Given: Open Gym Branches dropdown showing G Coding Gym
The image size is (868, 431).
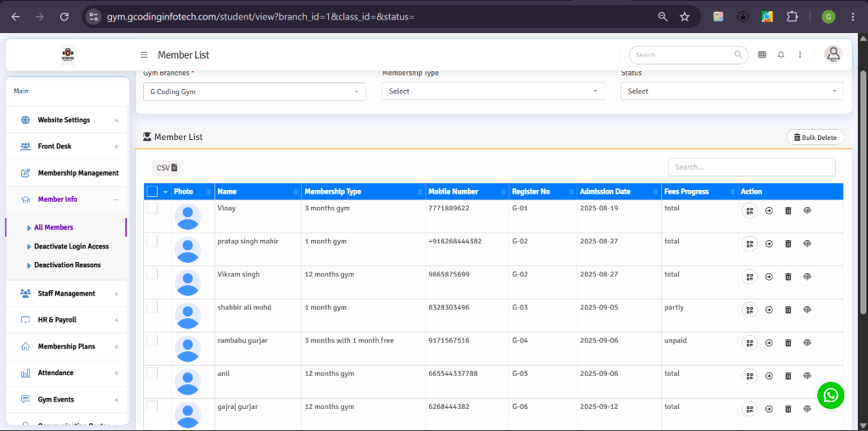Looking at the screenshot, I should pos(254,92).
